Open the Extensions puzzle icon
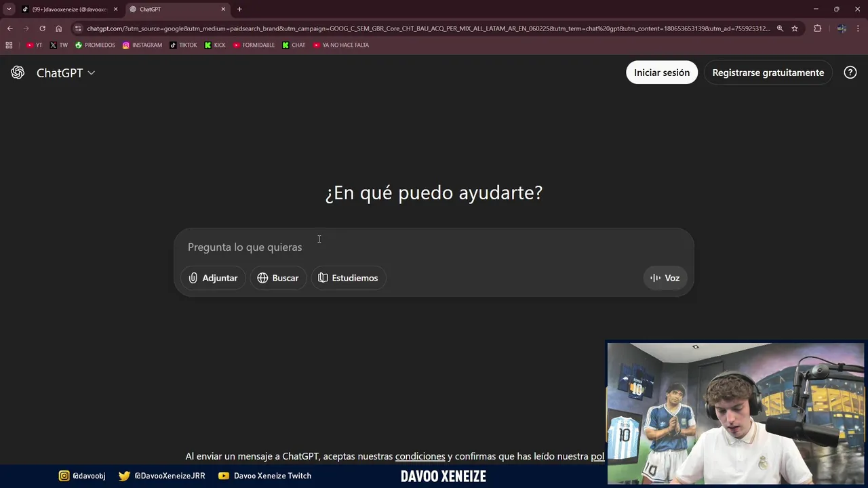 click(x=817, y=28)
